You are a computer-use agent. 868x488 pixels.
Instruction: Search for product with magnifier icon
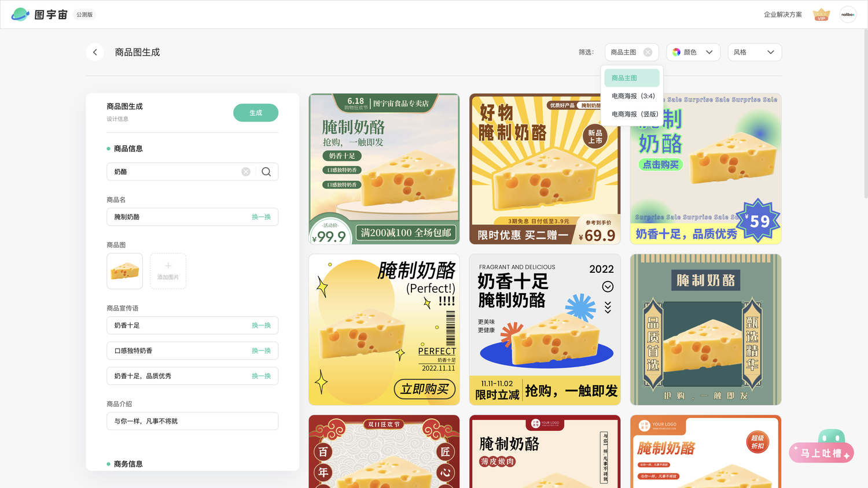pos(266,172)
